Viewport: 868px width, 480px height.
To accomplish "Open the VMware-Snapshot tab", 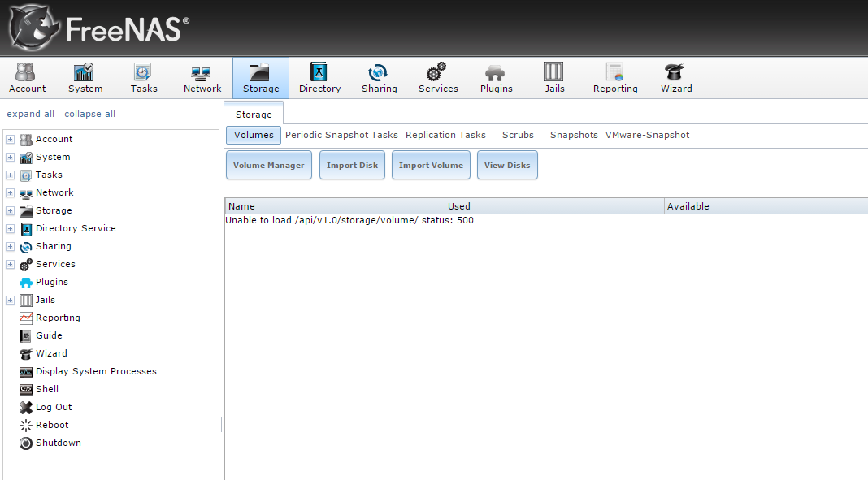I will (648, 135).
